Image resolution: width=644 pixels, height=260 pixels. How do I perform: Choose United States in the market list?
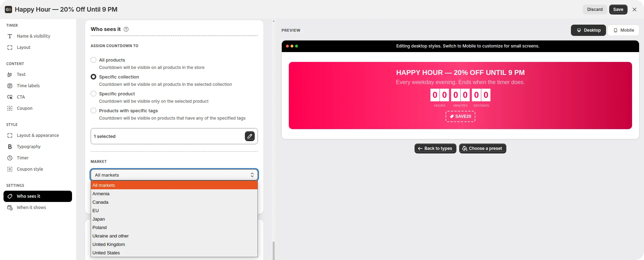pyautogui.click(x=174, y=253)
